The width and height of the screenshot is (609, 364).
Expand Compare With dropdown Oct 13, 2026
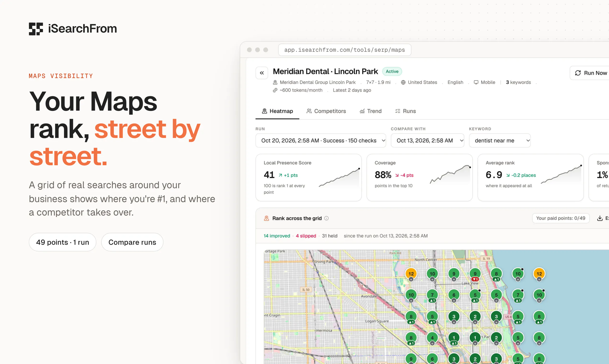[427, 141]
